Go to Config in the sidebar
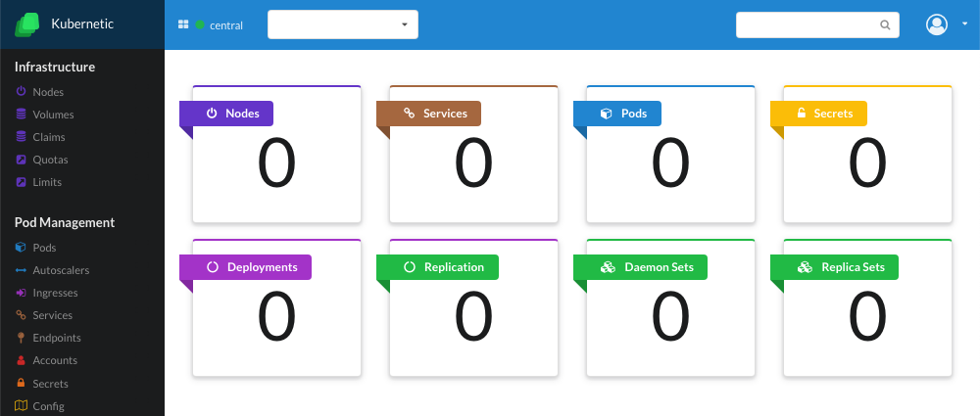Image resolution: width=980 pixels, height=416 pixels. point(48,405)
